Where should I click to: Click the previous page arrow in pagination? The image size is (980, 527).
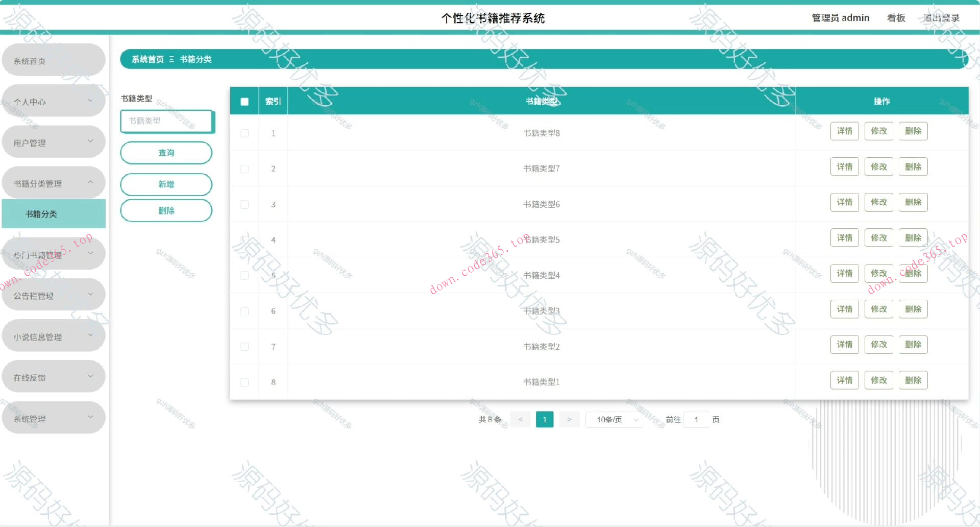520,419
